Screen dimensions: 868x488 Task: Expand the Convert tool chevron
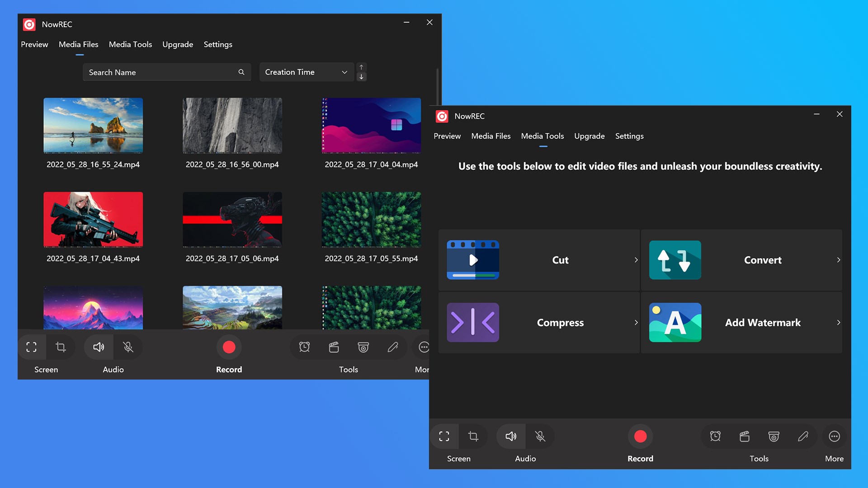click(838, 260)
